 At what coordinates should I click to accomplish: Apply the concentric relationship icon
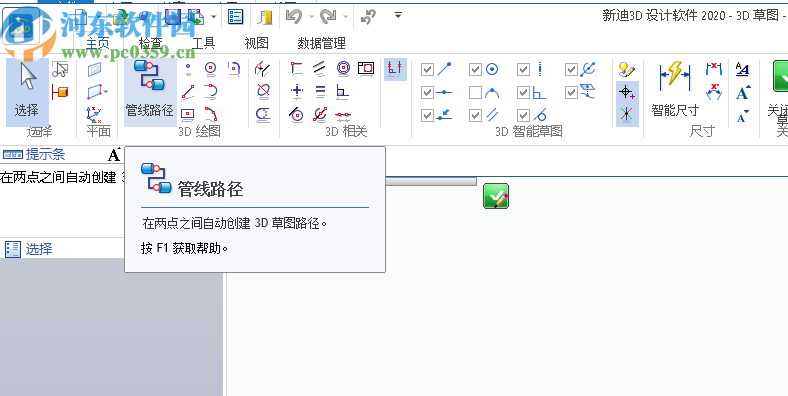point(343,69)
